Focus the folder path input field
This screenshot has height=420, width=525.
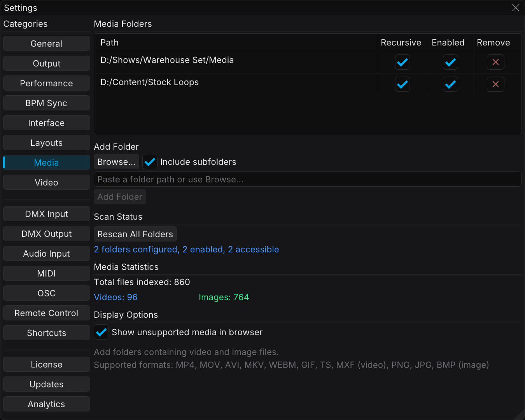pyautogui.click(x=308, y=179)
